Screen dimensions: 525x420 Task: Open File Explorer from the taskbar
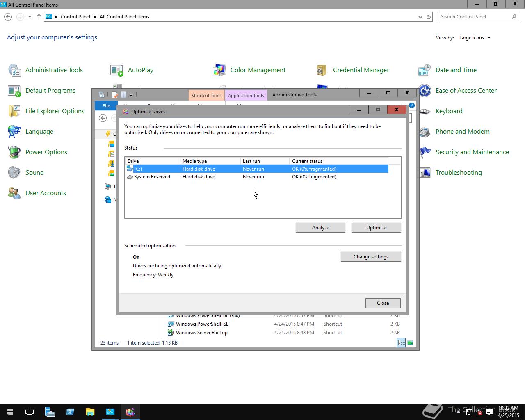click(x=90, y=412)
